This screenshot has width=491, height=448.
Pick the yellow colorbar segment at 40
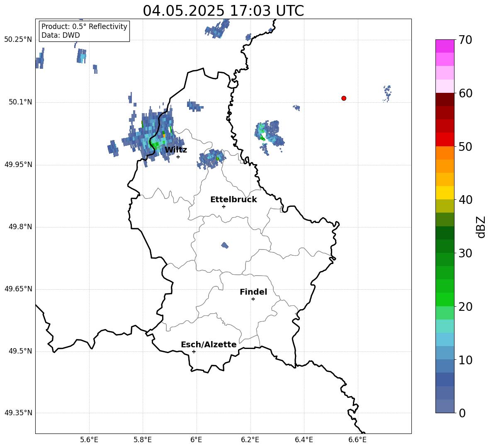(x=445, y=193)
